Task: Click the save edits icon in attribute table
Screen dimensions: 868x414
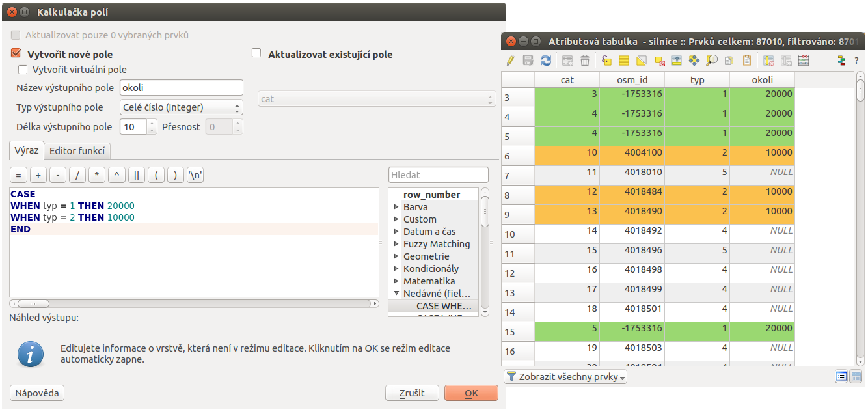Action: (x=528, y=61)
